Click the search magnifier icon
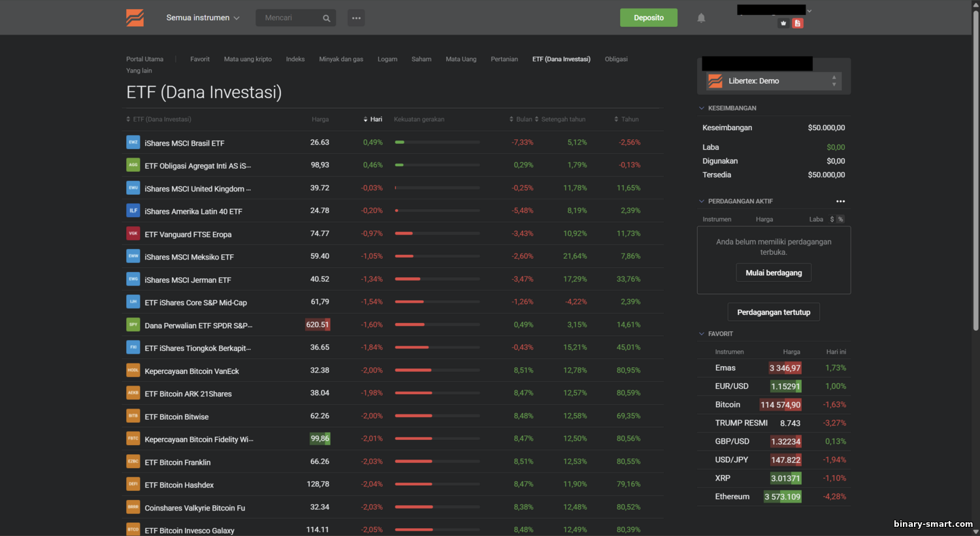 326,18
